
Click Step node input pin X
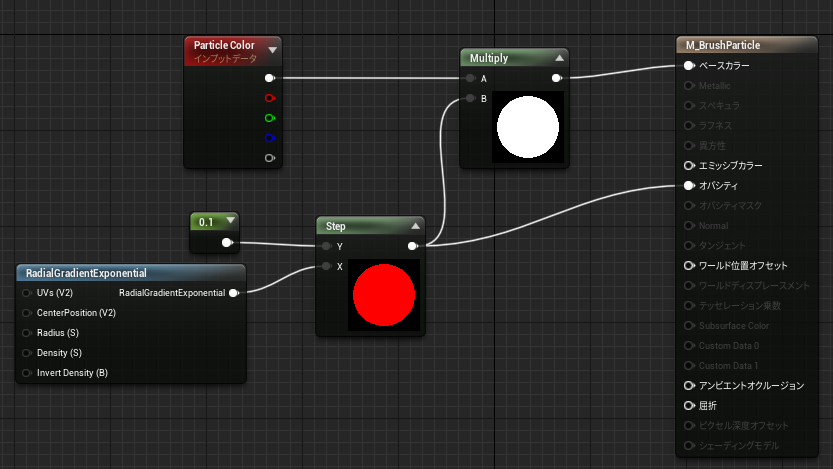pyautogui.click(x=326, y=266)
